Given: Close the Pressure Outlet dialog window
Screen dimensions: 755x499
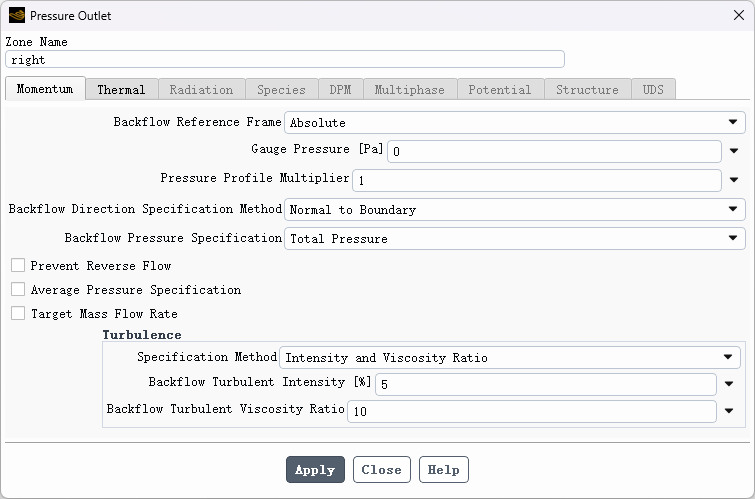Looking at the screenshot, I should 738,15.
